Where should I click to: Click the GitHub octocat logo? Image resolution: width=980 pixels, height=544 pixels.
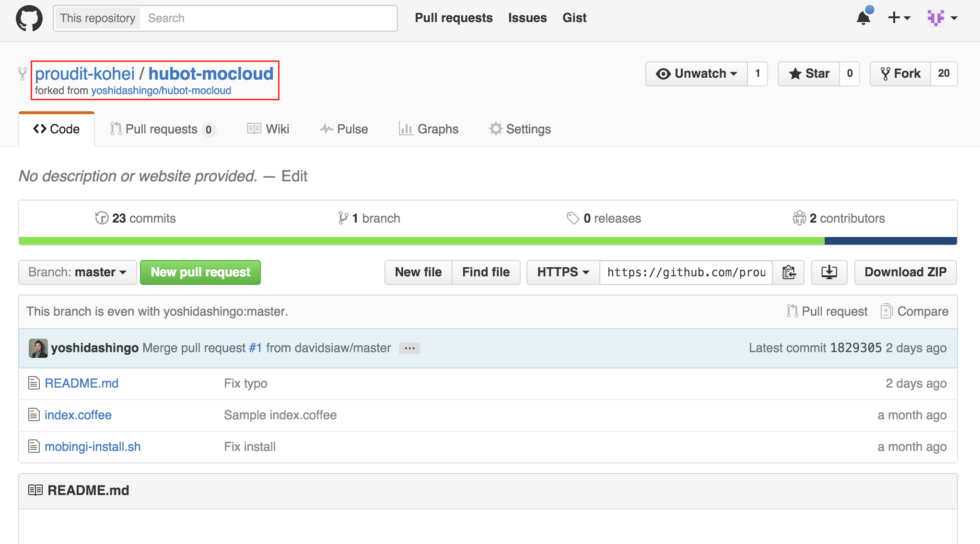coord(29,18)
